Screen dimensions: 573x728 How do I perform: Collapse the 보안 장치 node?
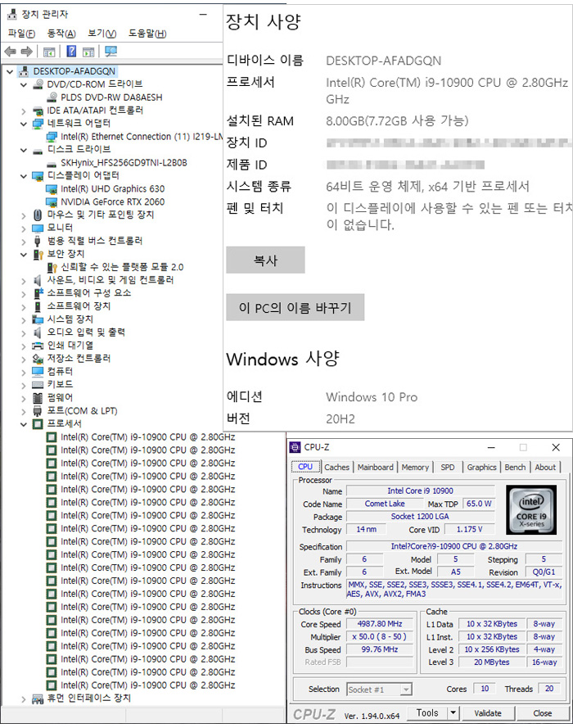point(24,255)
